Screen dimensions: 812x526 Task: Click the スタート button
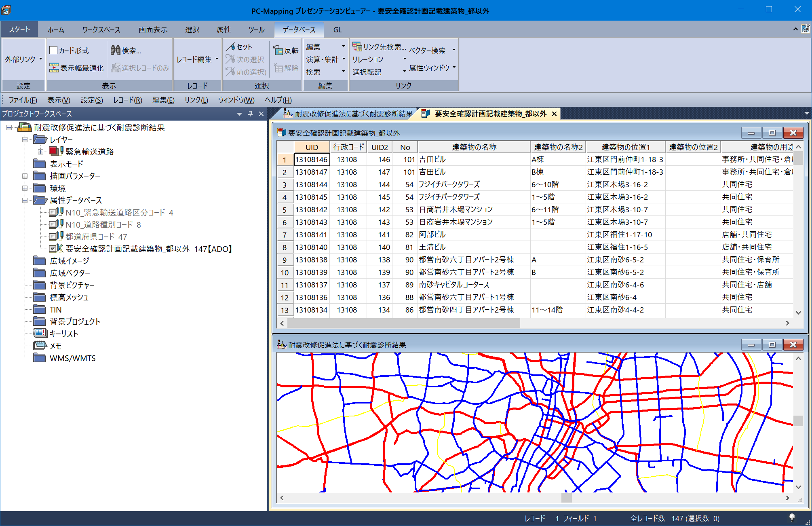coord(19,30)
